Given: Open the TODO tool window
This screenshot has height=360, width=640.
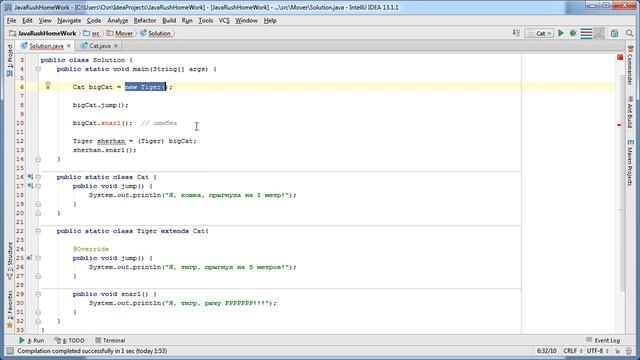Looking at the screenshot, I should [70, 340].
